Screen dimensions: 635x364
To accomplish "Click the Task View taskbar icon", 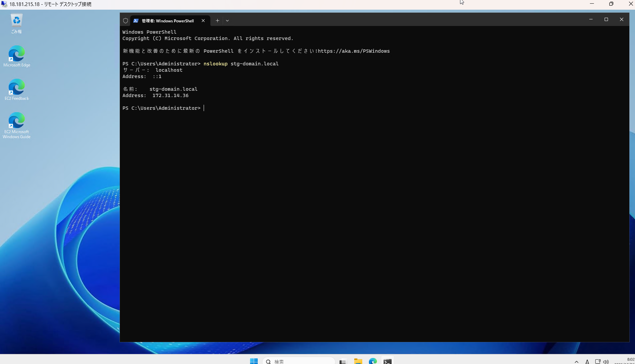I will (343, 361).
